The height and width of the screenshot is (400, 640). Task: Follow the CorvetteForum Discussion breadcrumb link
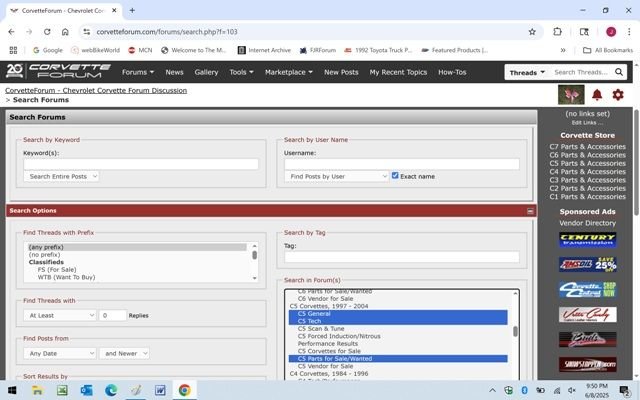click(96, 90)
